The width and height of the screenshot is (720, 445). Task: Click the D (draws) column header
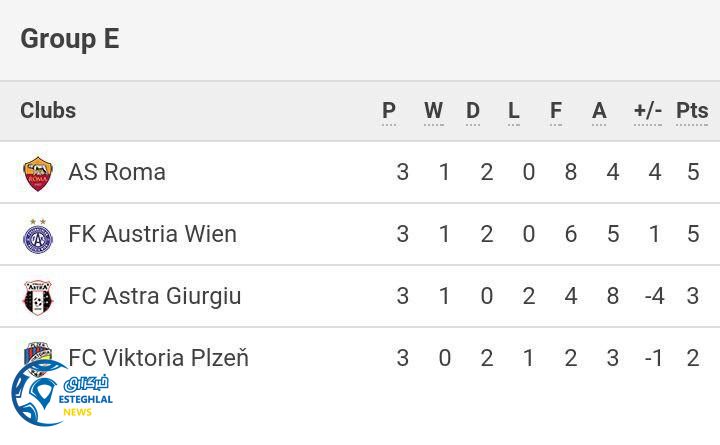point(473,111)
